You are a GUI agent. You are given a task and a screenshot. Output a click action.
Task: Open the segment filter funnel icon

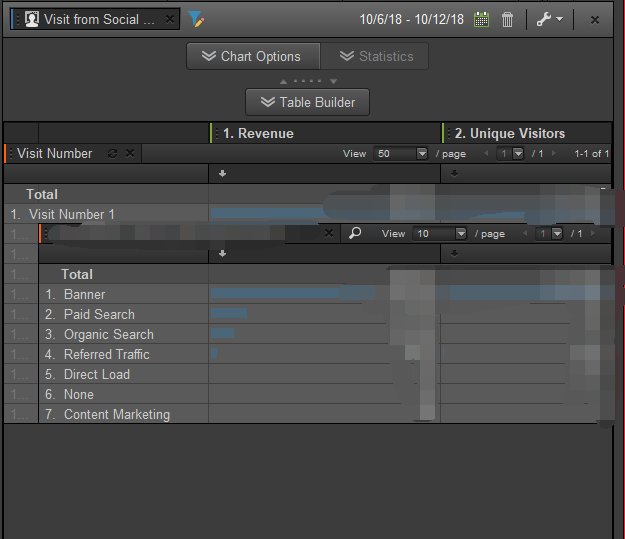coord(196,19)
